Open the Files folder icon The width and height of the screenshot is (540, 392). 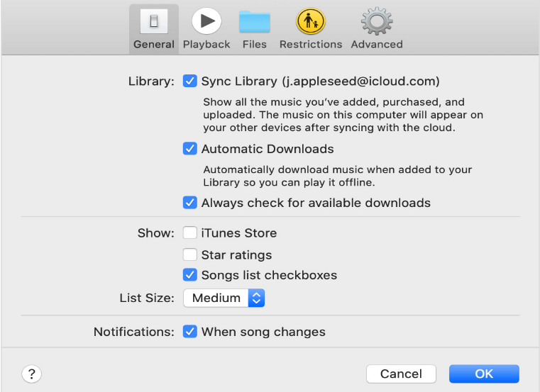(255, 22)
